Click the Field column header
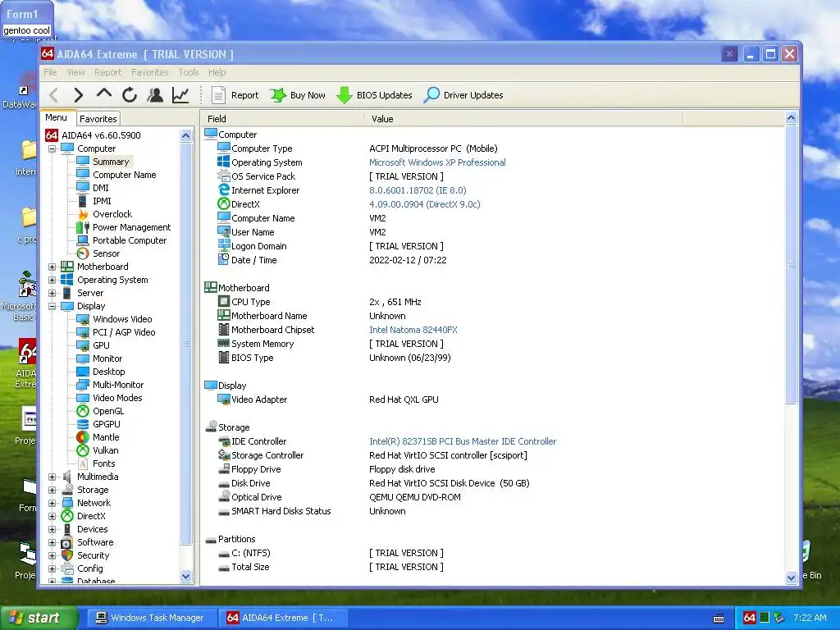The height and width of the screenshot is (630, 840). pos(282,119)
